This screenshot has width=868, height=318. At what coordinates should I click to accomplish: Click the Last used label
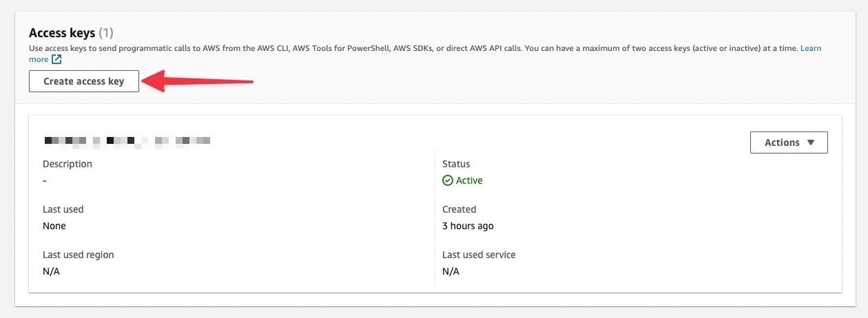click(x=63, y=209)
